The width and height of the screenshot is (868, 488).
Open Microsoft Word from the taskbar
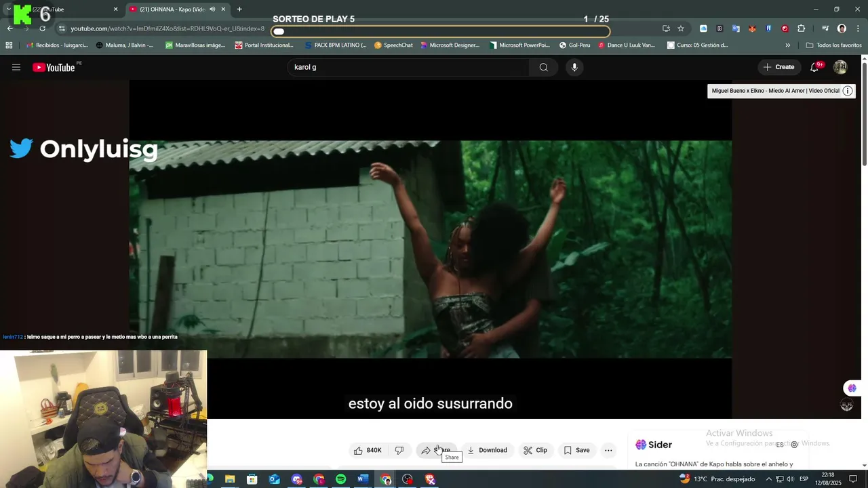click(x=363, y=479)
